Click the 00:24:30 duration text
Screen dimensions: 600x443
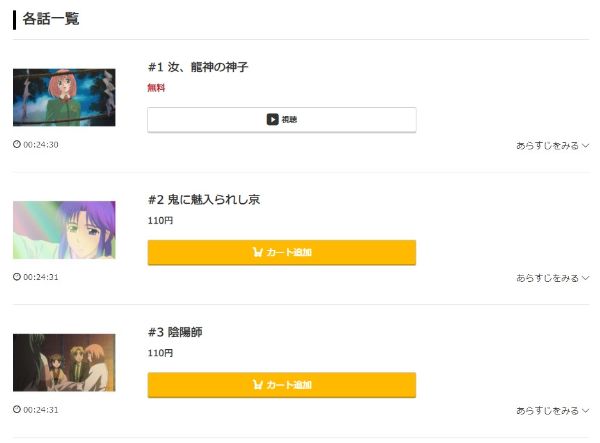point(41,144)
